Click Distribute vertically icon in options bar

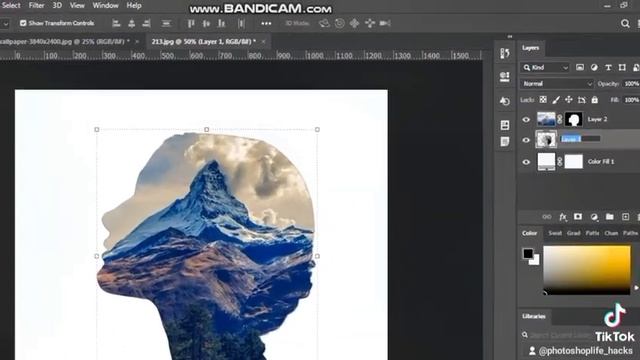166,23
